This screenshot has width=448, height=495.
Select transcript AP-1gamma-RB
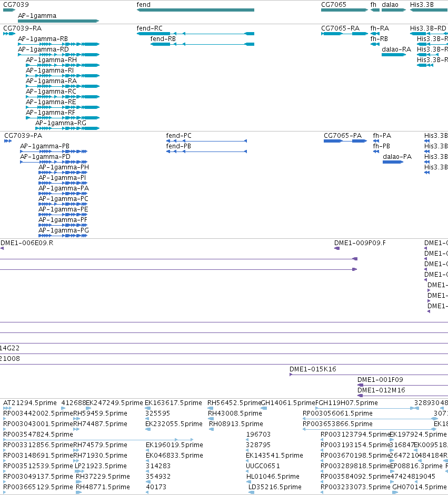tap(59, 44)
